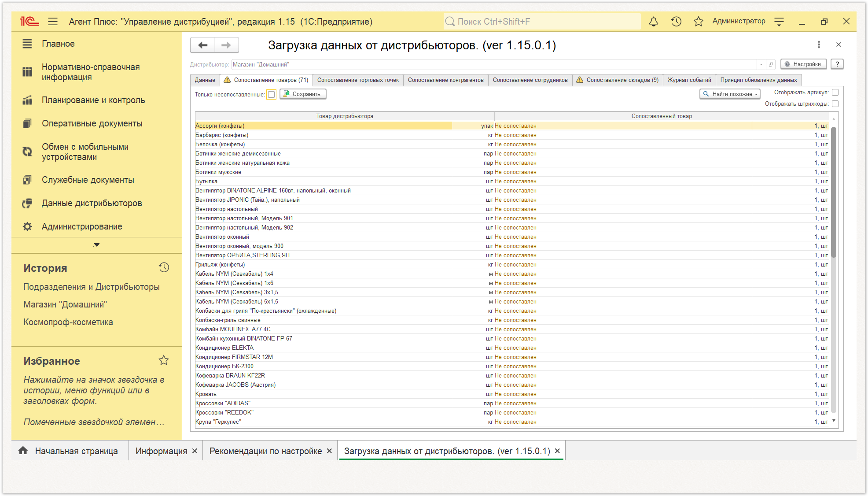
Task: Select the Кроссовки "REEBOK" row
Action: click(512, 413)
